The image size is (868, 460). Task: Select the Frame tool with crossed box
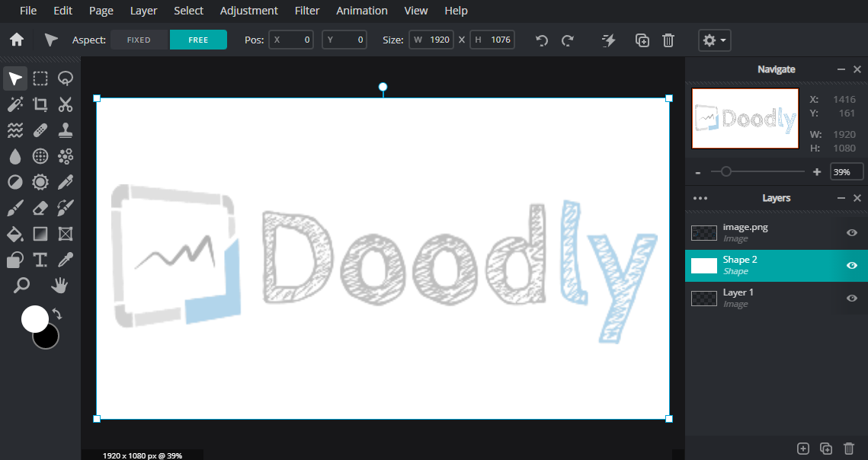coord(66,234)
